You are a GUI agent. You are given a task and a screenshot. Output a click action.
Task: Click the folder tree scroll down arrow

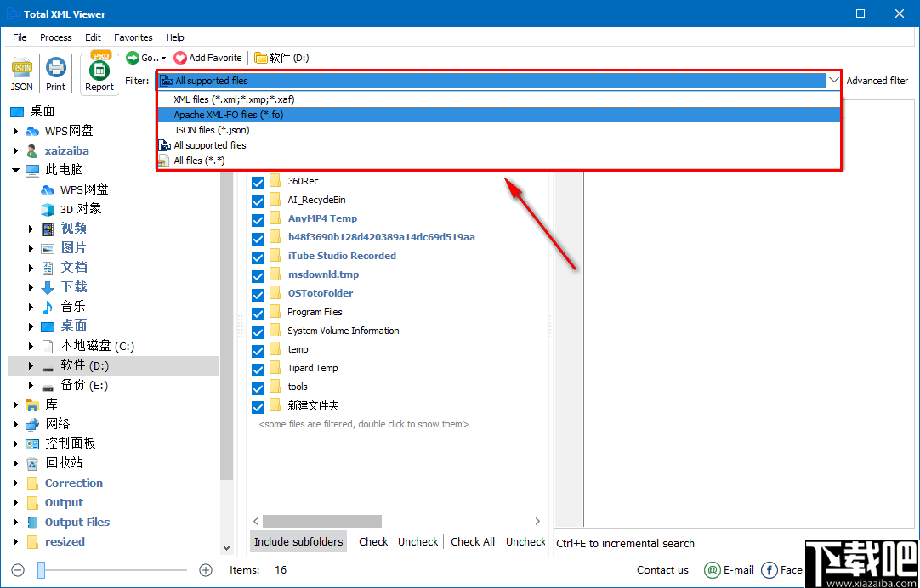[x=227, y=548]
